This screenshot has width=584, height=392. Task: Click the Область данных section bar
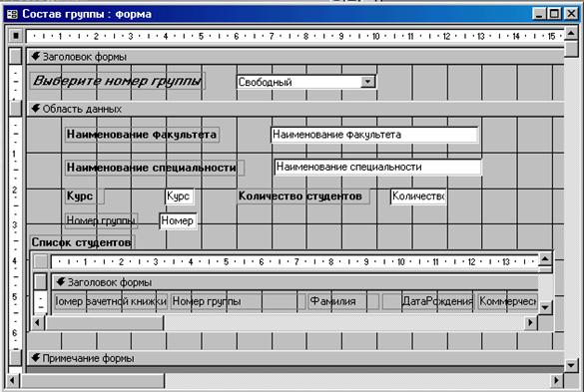pyautogui.click(x=294, y=109)
